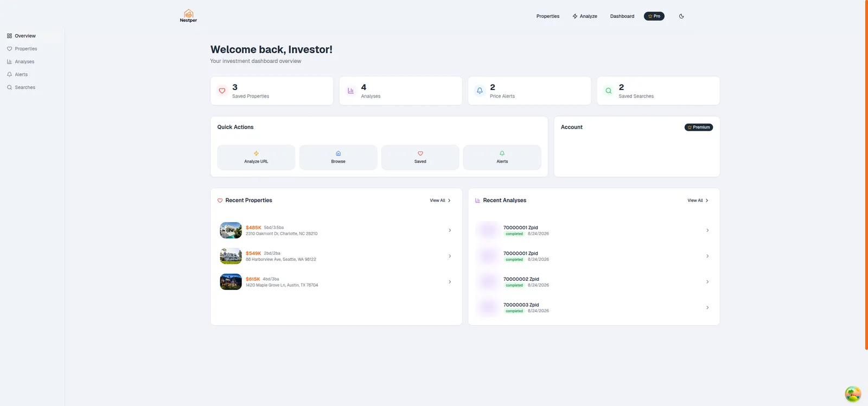Click the heart icon on Saved Properties card
This screenshot has height=406, width=868.
pyautogui.click(x=222, y=91)
